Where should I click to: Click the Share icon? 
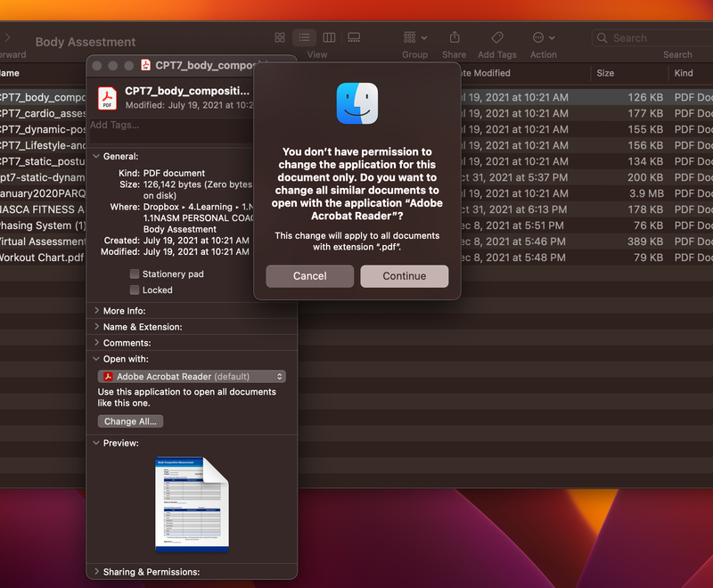point(454,37)
